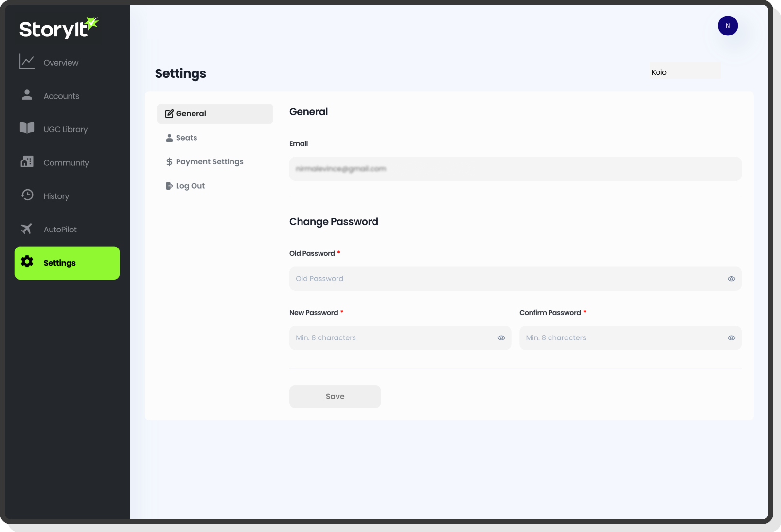Open the profile avatar in the top right

pos(728,26)
